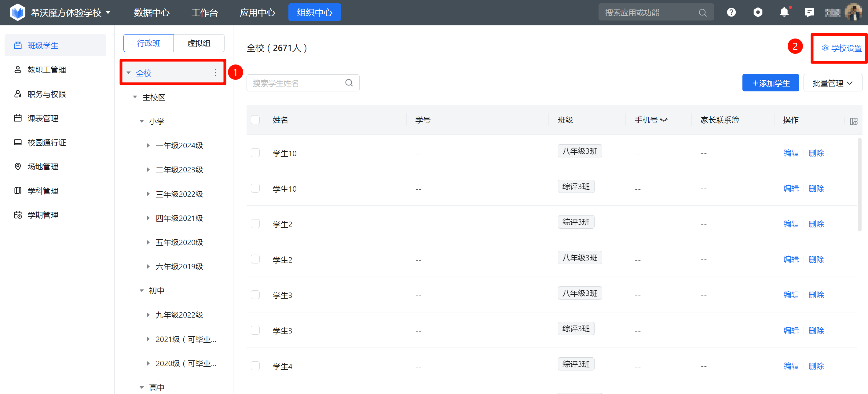The image size is (868, 394).
Task: Delete 学生10 in 综评3班 row
Action: click(816, 188)
